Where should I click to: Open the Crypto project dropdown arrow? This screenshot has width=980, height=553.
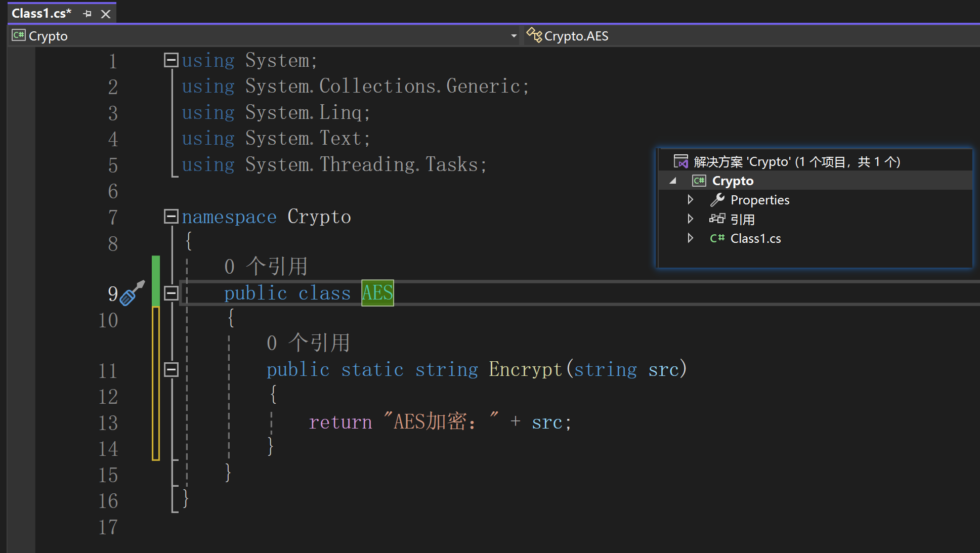514,36
